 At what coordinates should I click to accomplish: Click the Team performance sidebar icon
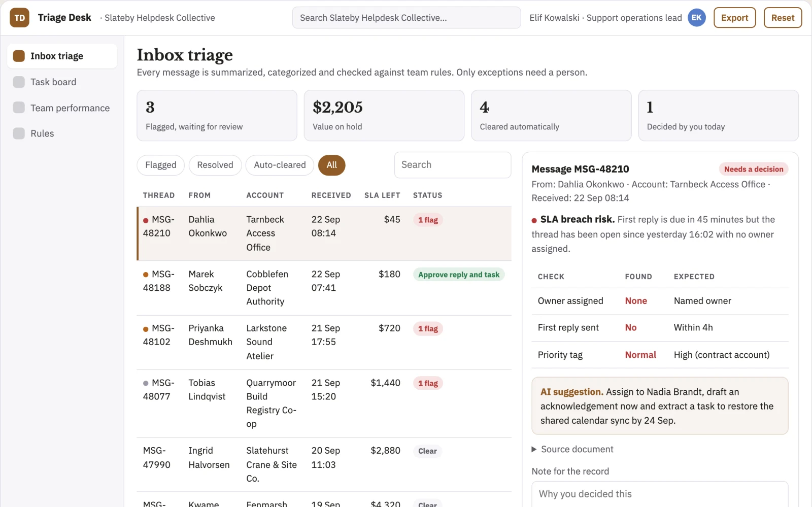19,108
